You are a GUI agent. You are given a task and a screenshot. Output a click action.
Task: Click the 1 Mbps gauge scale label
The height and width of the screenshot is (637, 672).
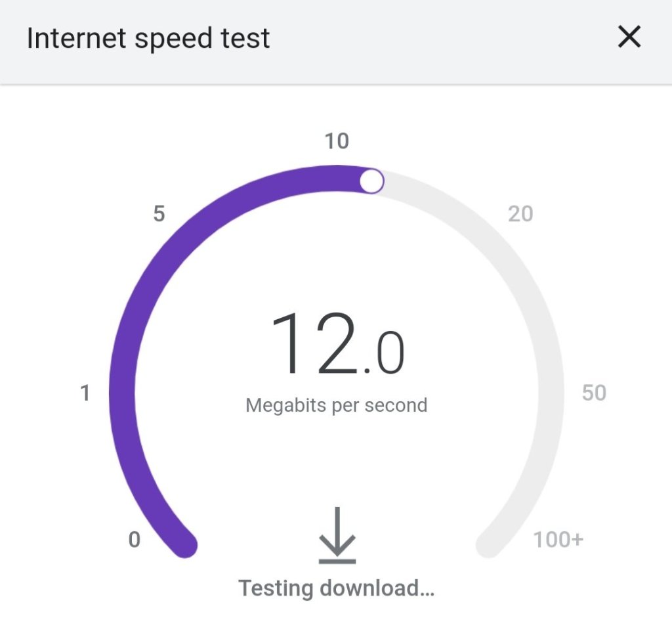pyautogui.click(x=85, y=393)
